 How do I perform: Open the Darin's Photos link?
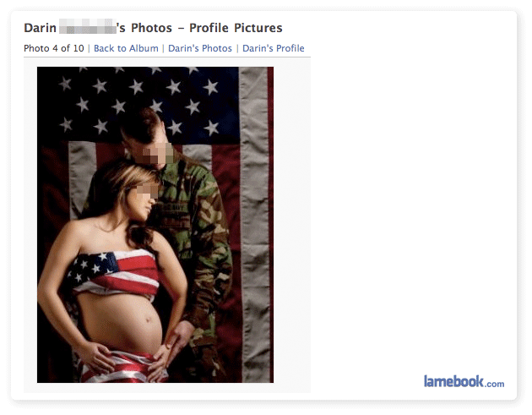pos(200,48)
